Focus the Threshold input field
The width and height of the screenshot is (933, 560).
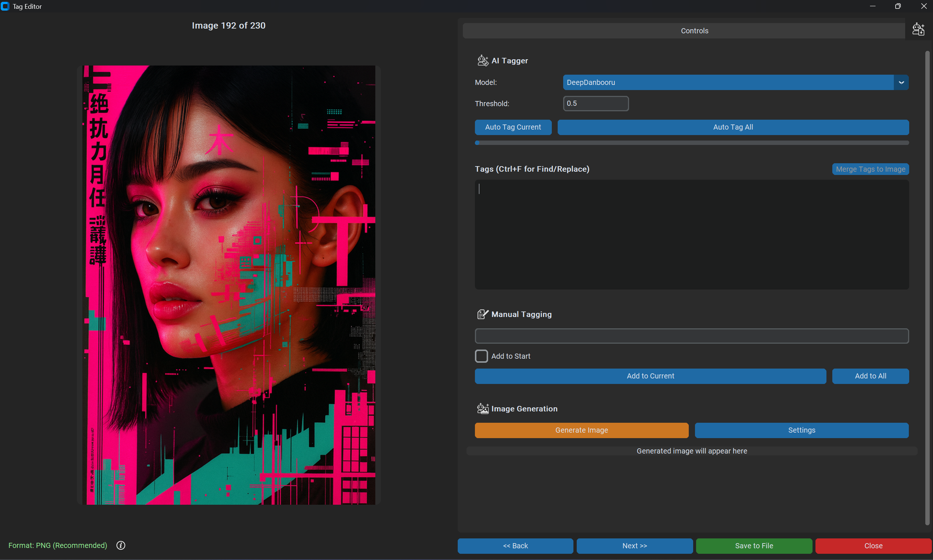[x=596, y=103]
